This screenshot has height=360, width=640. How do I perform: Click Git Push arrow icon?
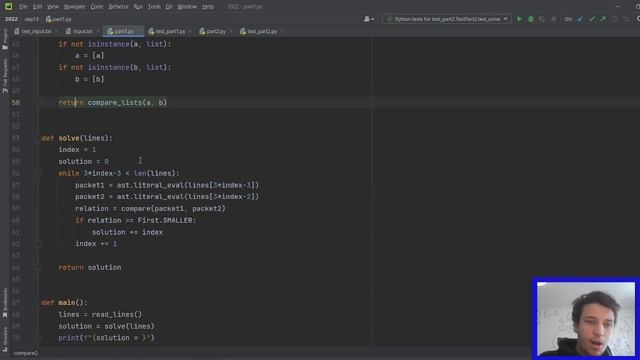point(603,19)
